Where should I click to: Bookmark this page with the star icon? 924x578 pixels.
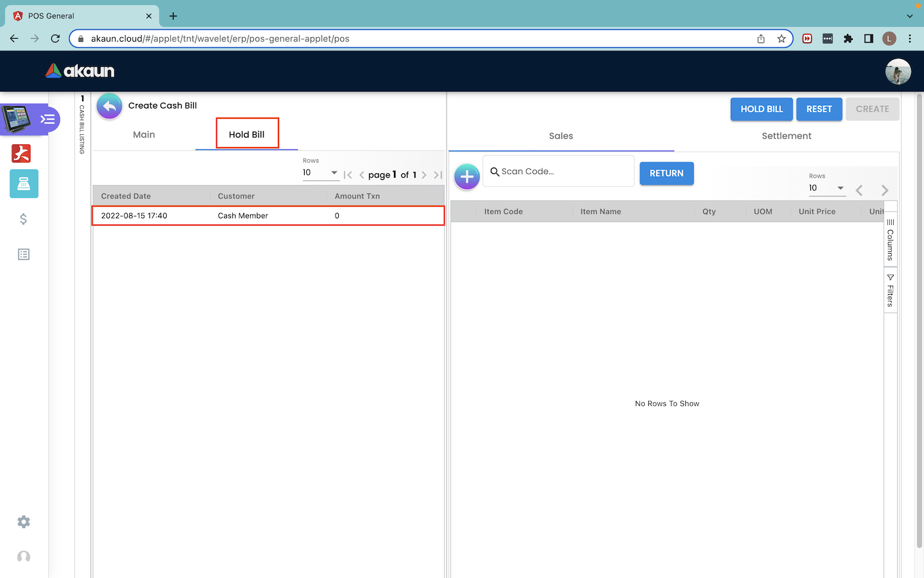click(782, 39)
